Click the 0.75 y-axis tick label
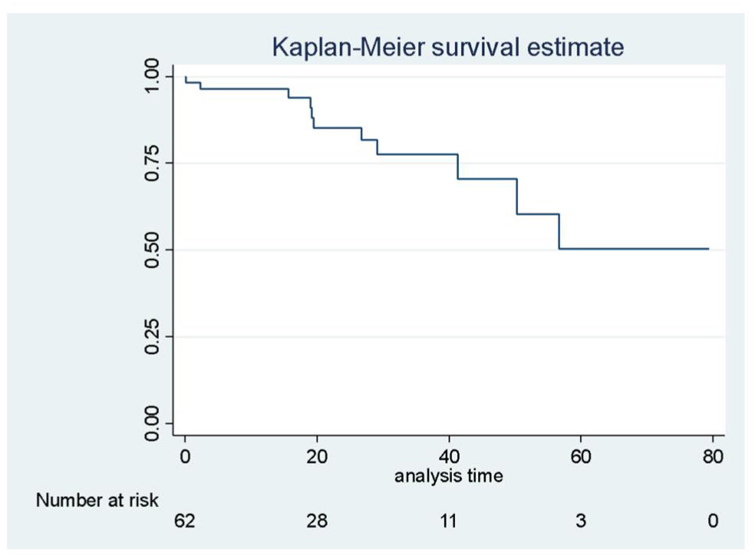This screenshot has height=557, width=756. point(152,163)
